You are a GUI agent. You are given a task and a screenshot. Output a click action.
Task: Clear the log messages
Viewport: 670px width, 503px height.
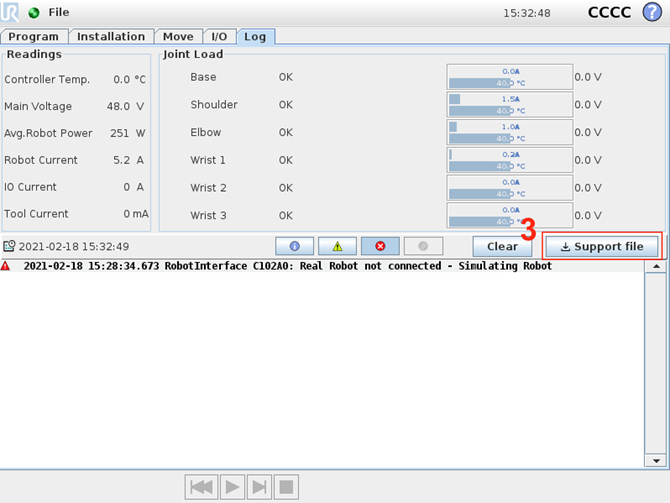502,246
